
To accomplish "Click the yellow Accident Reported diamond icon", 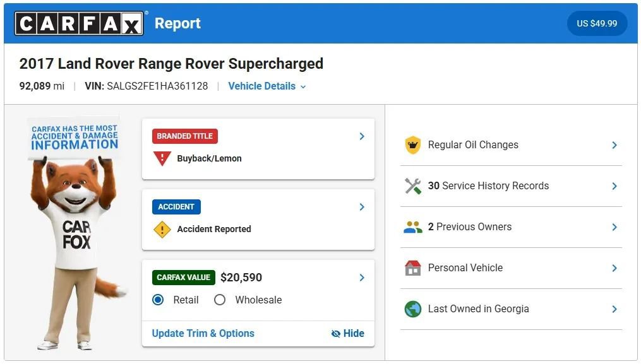I will tap(162, 229).
